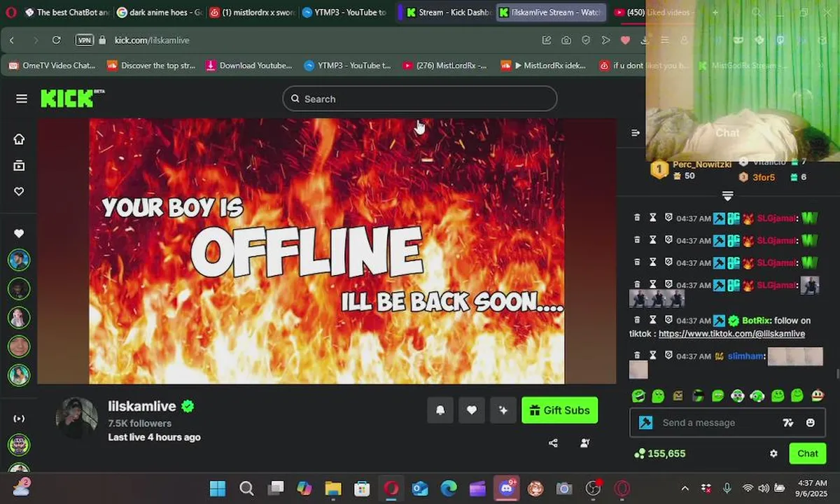Open Following heart icon in left sidebar
This screenshot has width=840, height=504.
pyautogui.click(x=19, y=191)
